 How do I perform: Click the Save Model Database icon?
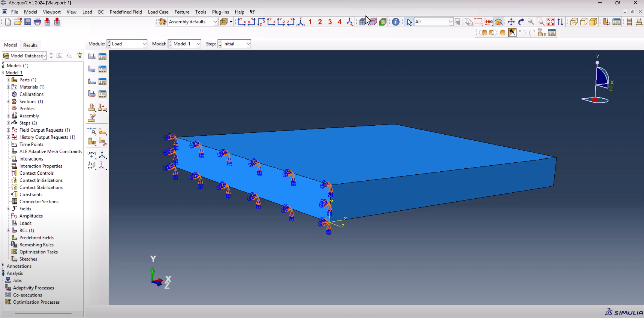pos(28,22)
